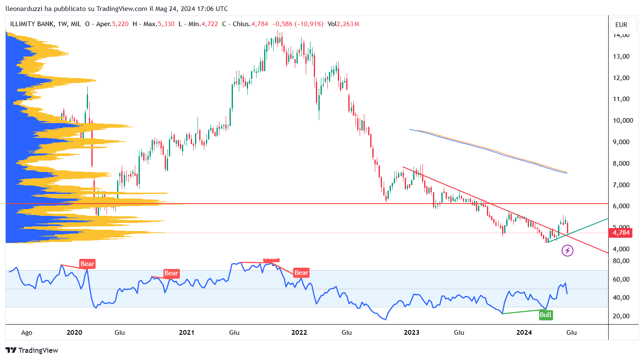
Task: Click the 7,000 price axis label
Action: pyautogui.click(x=621, y=185)
